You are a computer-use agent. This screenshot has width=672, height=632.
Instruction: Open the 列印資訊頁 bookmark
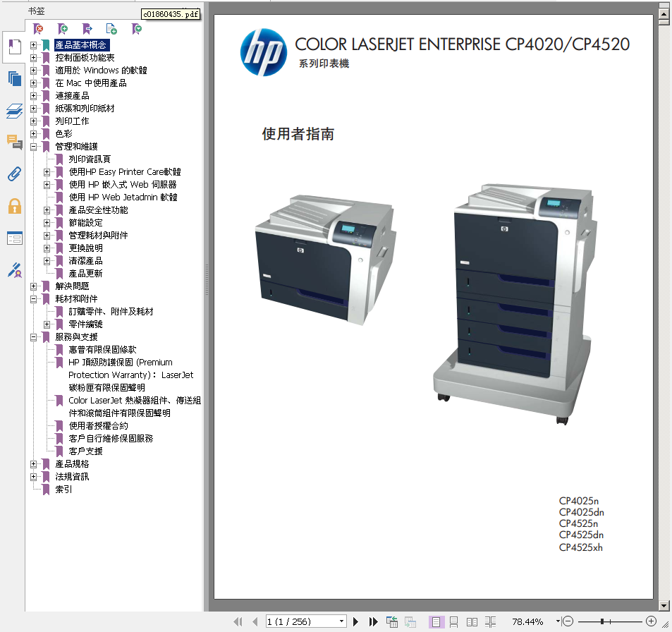[x=90, y=159]
